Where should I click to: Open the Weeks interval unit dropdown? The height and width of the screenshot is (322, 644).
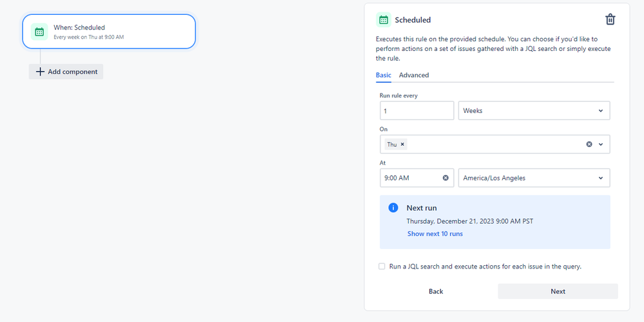534,110
